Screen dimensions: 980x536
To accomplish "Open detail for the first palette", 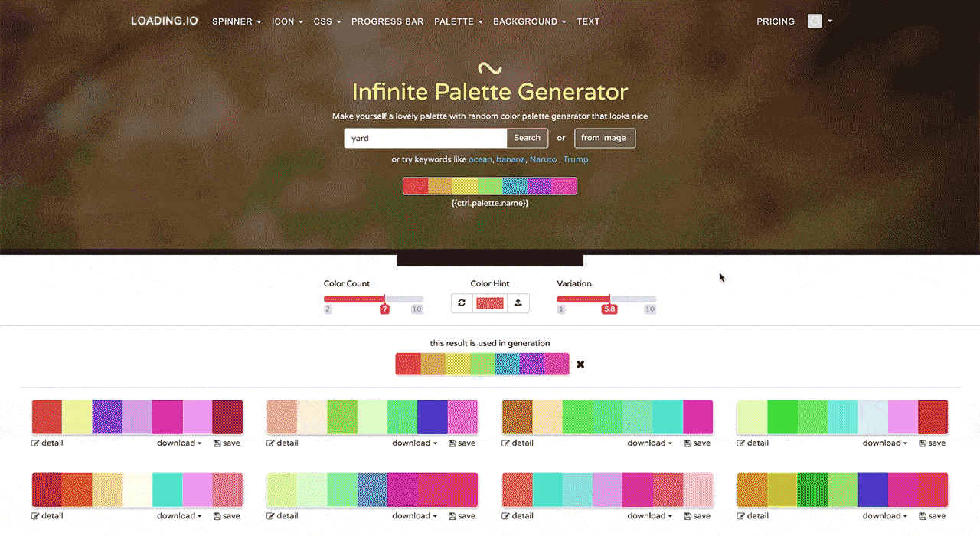I will tap(47, 443).
